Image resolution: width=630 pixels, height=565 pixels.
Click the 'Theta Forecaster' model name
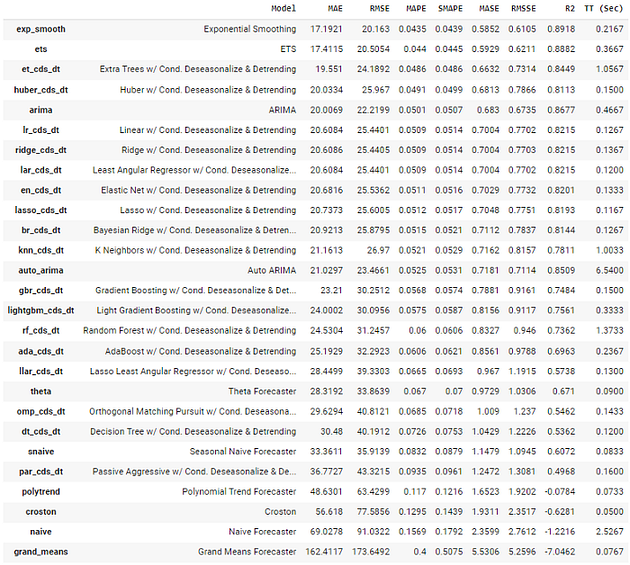[262, 391]
